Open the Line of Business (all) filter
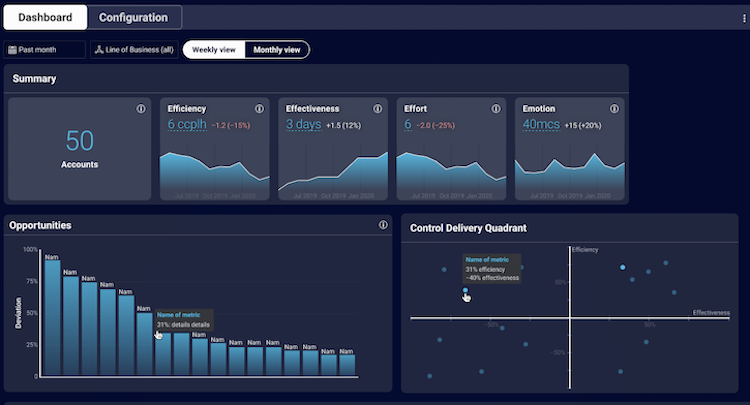Screen dimensions: 750x405 click(x=134, y=50)
